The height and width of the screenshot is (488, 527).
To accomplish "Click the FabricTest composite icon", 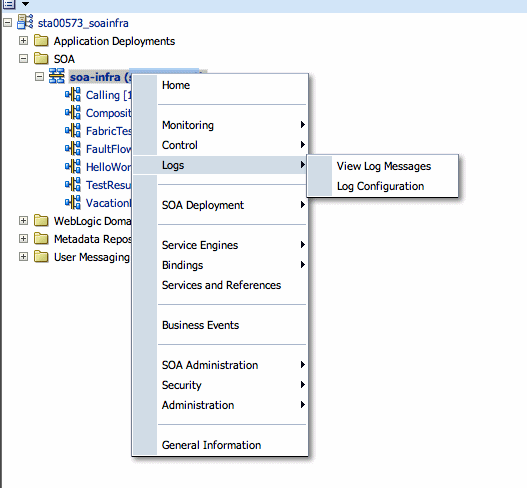I will pos(73,130).
